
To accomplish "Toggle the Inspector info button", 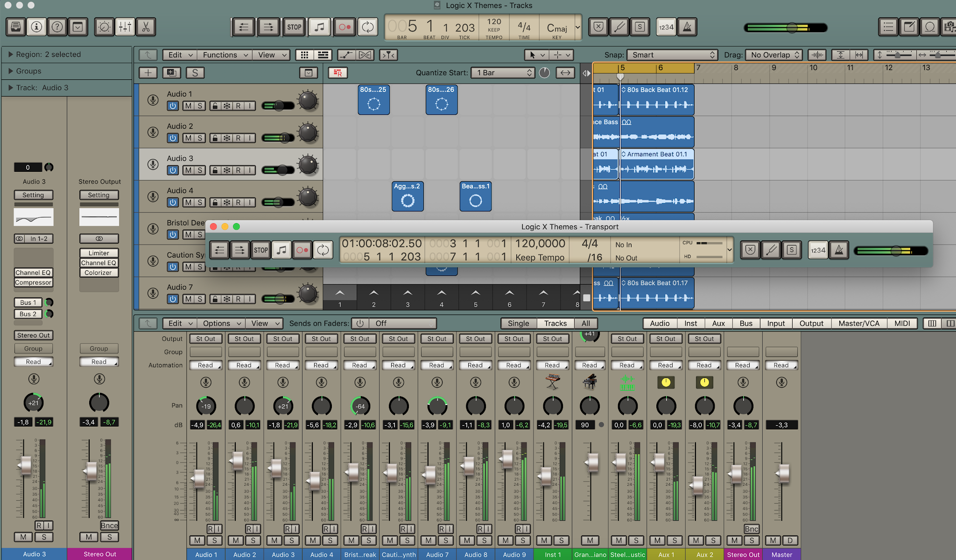I will click(x=36, y=27).
